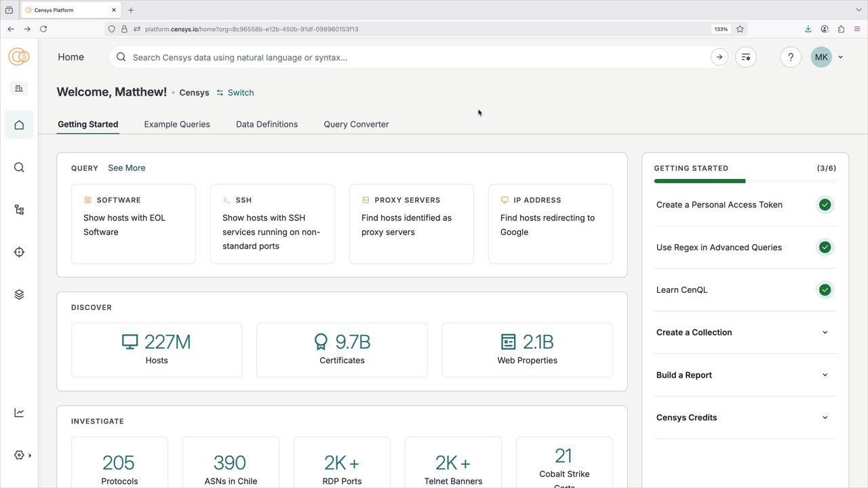Open the chart reports icon in sidebar
The image size is (868, 488).
pyautogui.click(x=19, y=413)
